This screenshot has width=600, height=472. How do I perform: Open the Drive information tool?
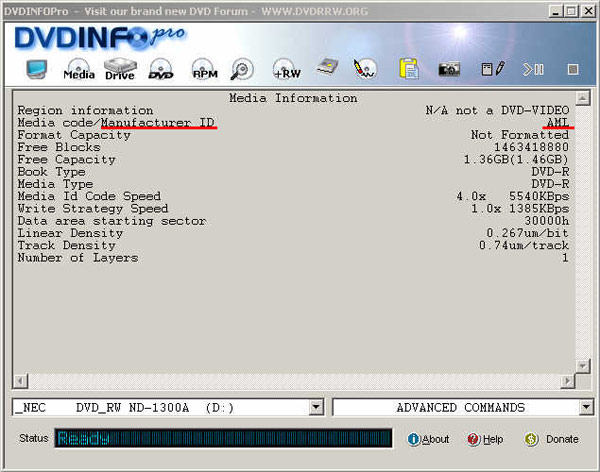(120, 69)
